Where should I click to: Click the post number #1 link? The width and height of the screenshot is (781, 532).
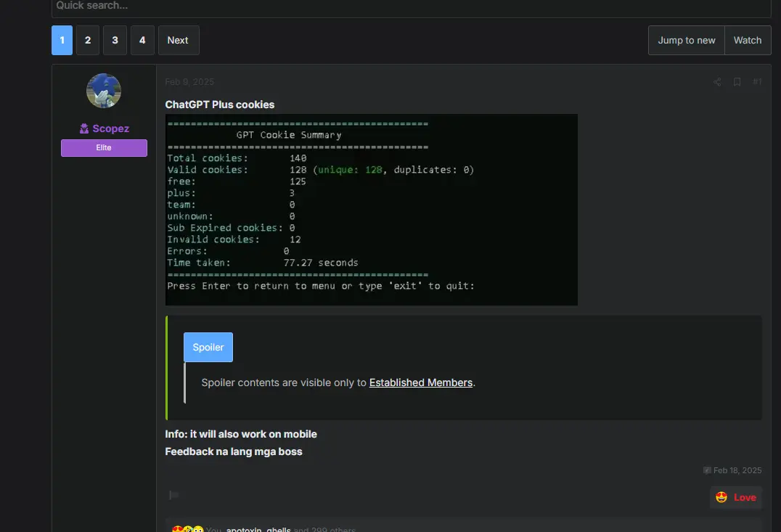756,82
